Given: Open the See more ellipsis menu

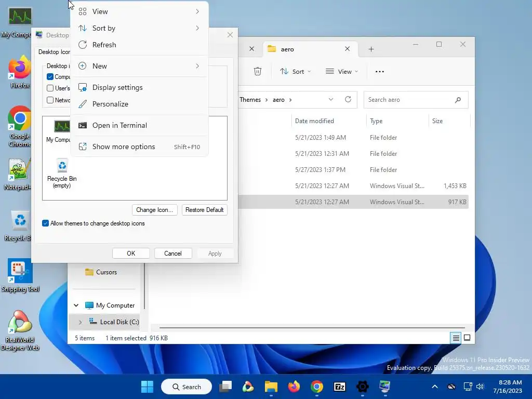Looking at the screenshot, I should (x=380, y=72).
